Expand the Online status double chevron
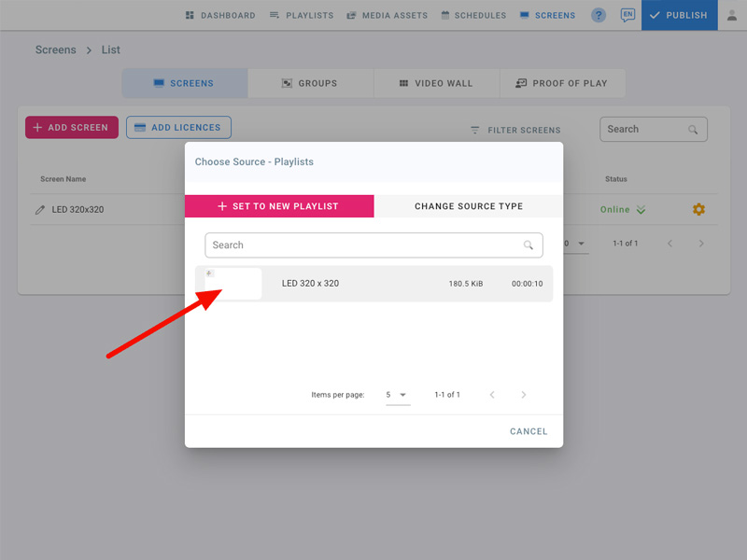747x560 pixels. pyautogui.click(x=641, y=210)
